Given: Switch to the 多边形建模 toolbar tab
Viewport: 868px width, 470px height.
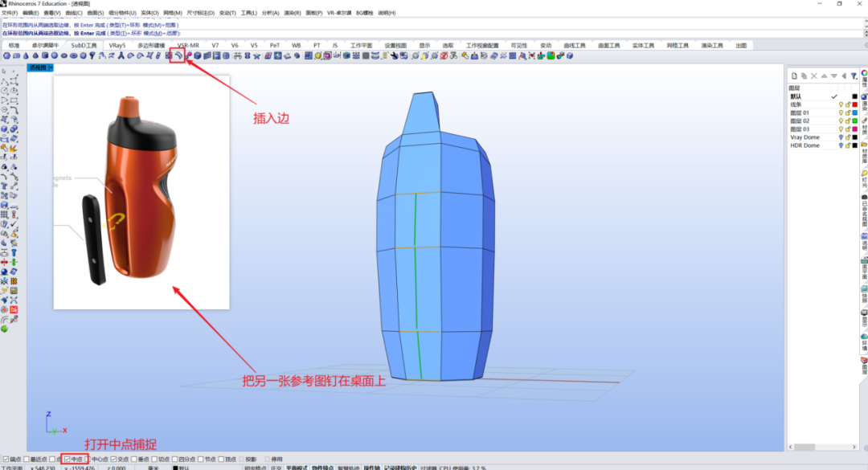Looking at the screenshot, I should (151, 46).
